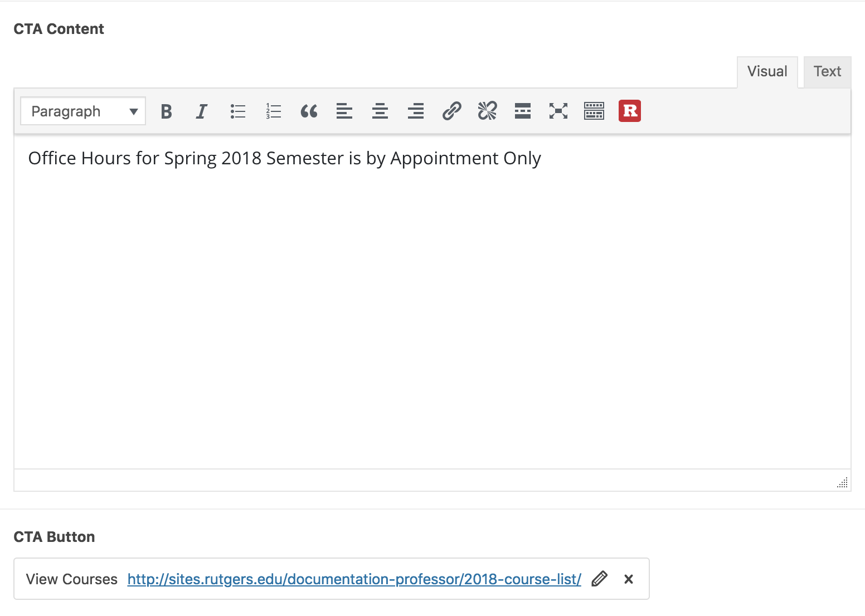Viewport: 865px width, 616px height.
Task: Open the 2018-course-list URL link
Action: point(354,579)
